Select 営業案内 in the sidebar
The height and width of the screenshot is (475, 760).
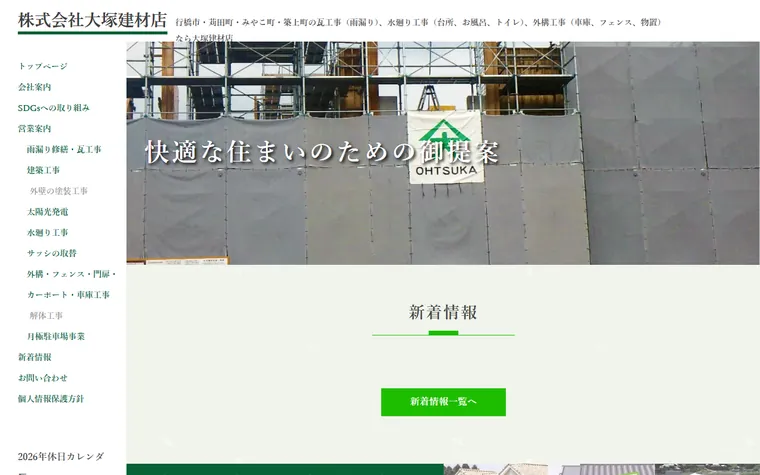point(34,129)
